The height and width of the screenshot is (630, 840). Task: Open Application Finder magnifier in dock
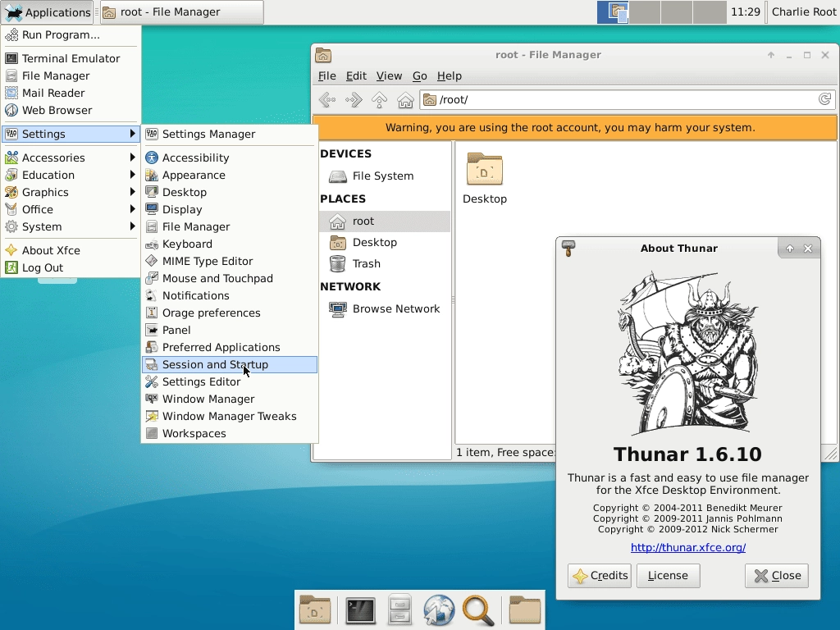coord(478,610)
